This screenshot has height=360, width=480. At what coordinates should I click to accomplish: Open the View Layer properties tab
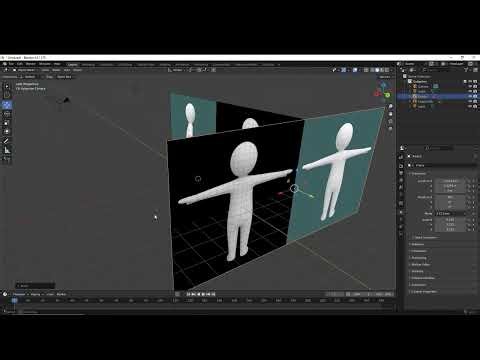[x=401, y=181]
